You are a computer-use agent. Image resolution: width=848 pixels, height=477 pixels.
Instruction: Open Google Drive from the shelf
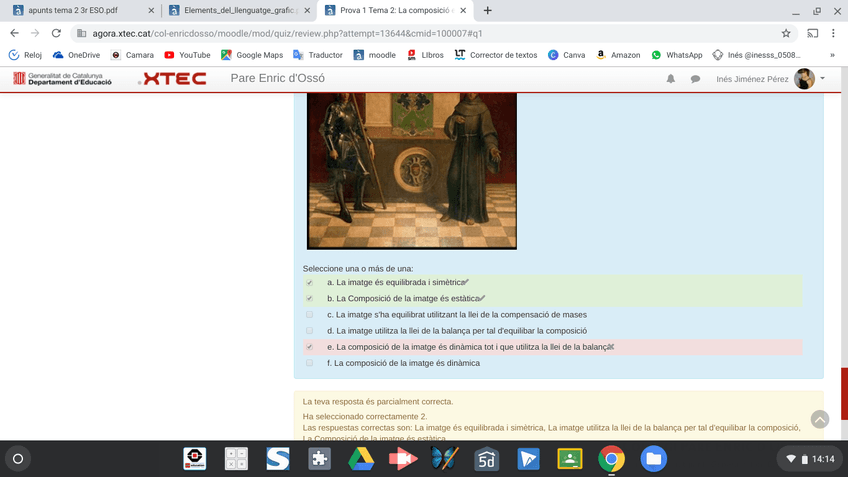[x=361, y=459]
